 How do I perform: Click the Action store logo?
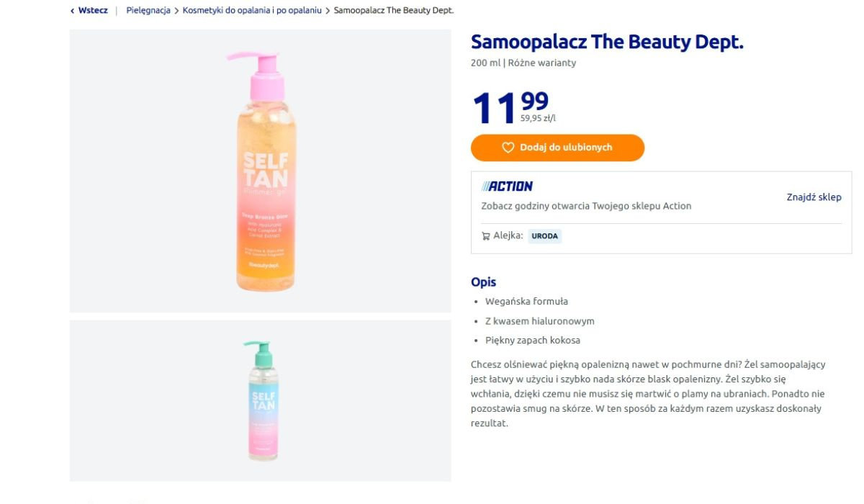(x=508, y=186)
